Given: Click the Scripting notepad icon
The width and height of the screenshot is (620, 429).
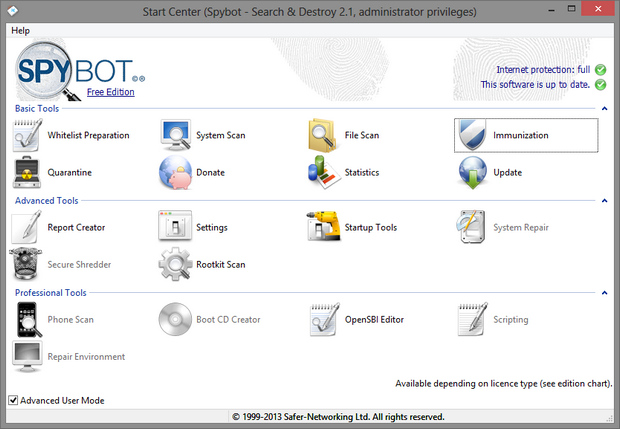Looking at the screenshot, I should pyautogui.click(x=473, y=319).
